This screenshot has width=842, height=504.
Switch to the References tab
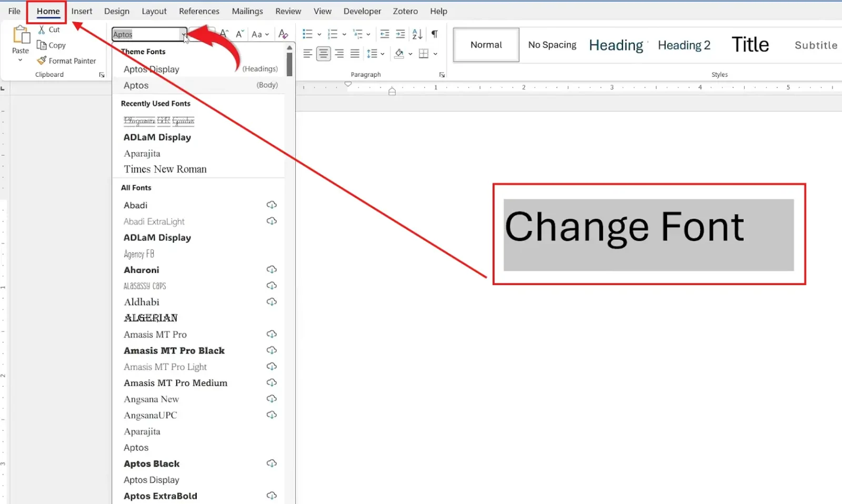tap(199, 11)
